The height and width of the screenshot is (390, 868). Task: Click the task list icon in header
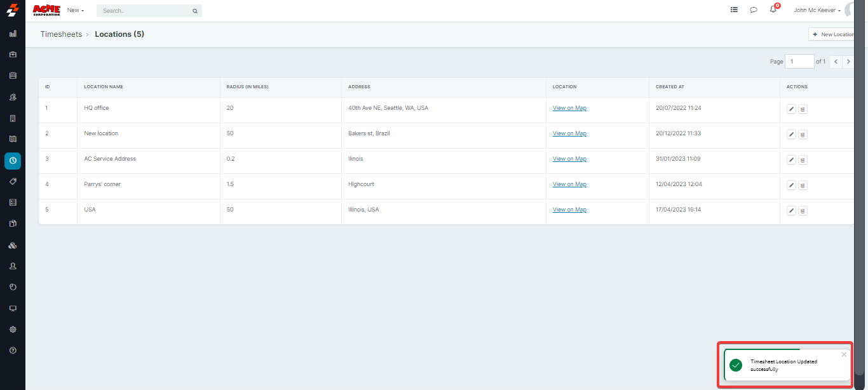tap(734, 10)
